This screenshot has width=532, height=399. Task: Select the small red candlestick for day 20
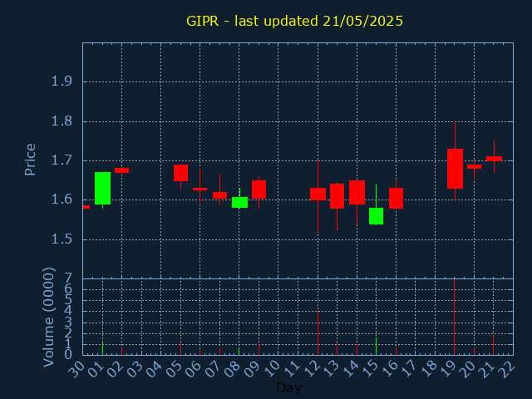(474, 166)
